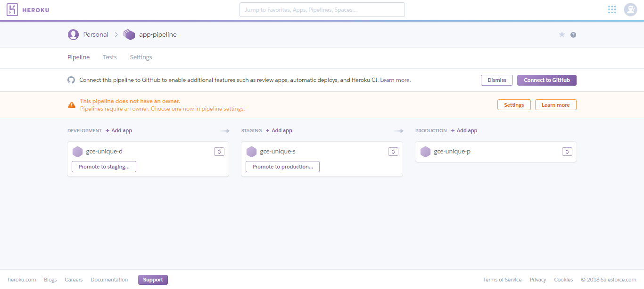This screenshot has width=644, height=289.
Task: Favorite this pipeline with the star icon
Action: [561, 35]
